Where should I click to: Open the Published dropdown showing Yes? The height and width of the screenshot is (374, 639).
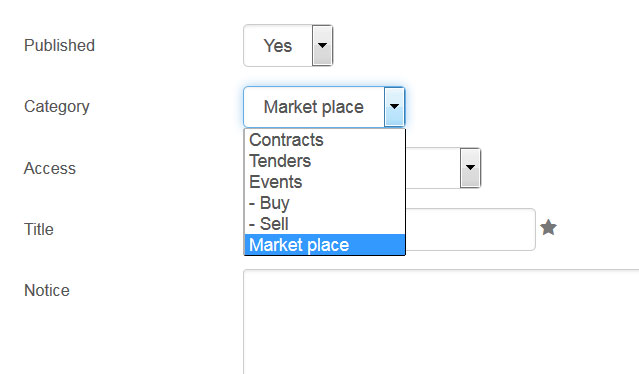pos(288,45)
